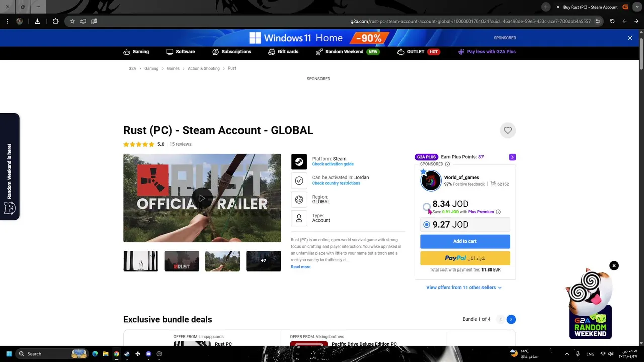This screenshot has width=644, height=362.
Task: Open the Software menu
Action: 181,52
